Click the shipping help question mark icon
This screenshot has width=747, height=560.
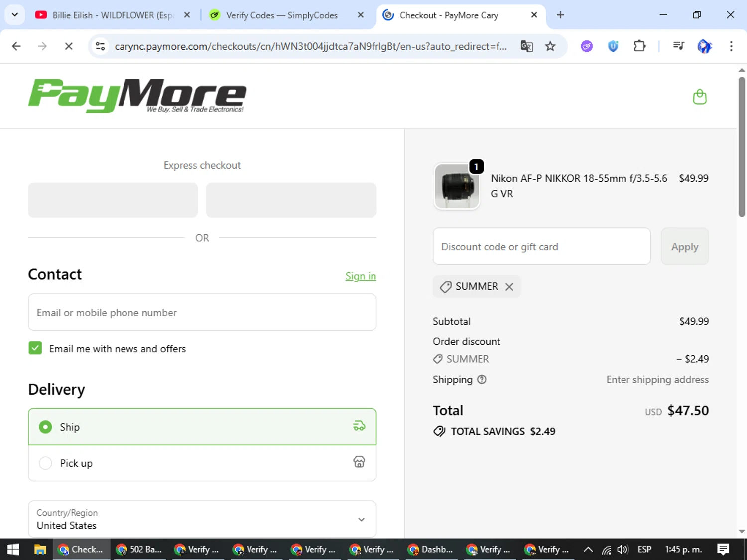[x=482, y=379]
